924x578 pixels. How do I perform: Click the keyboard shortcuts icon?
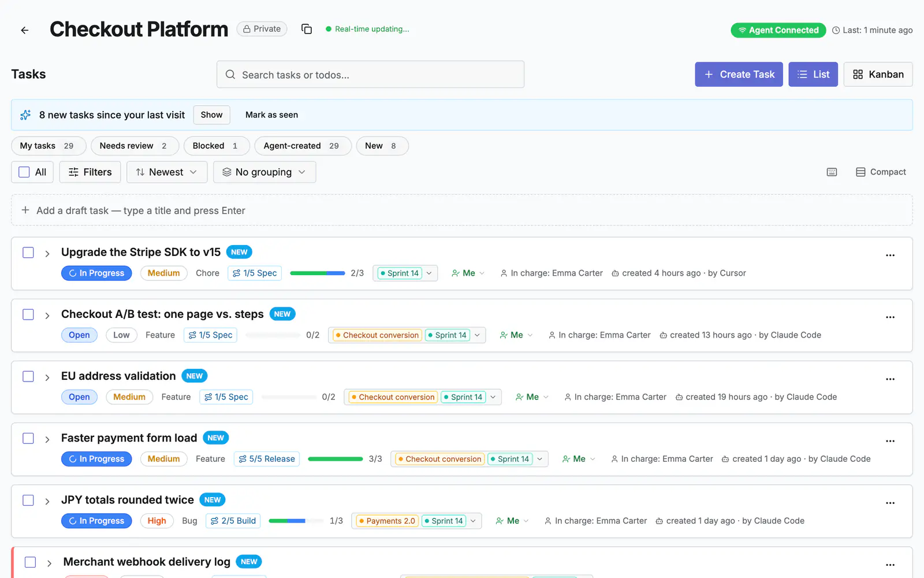click(x=832, y=172)
